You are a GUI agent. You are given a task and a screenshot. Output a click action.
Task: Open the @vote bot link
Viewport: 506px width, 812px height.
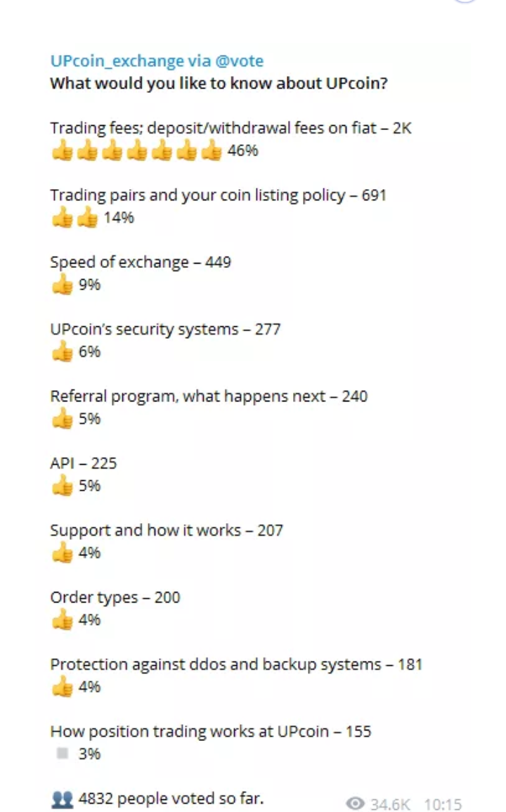pyautogui.click(x=239, y=61)
